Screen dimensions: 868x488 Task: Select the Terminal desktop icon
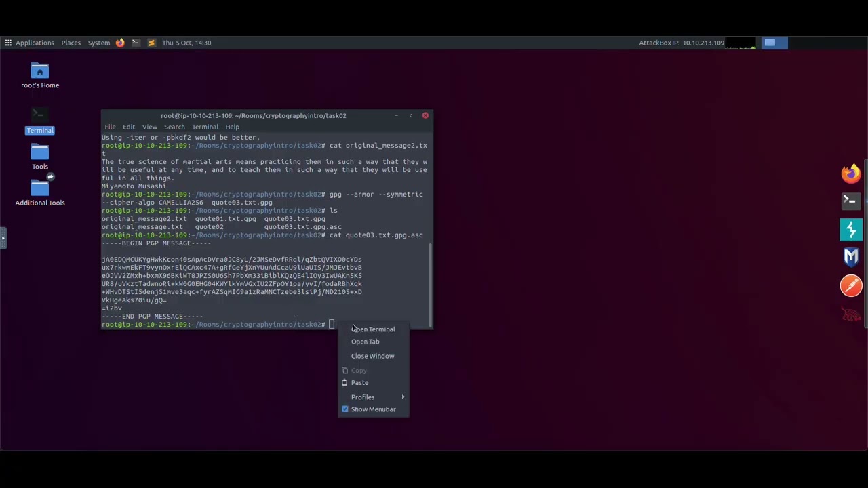40,121
